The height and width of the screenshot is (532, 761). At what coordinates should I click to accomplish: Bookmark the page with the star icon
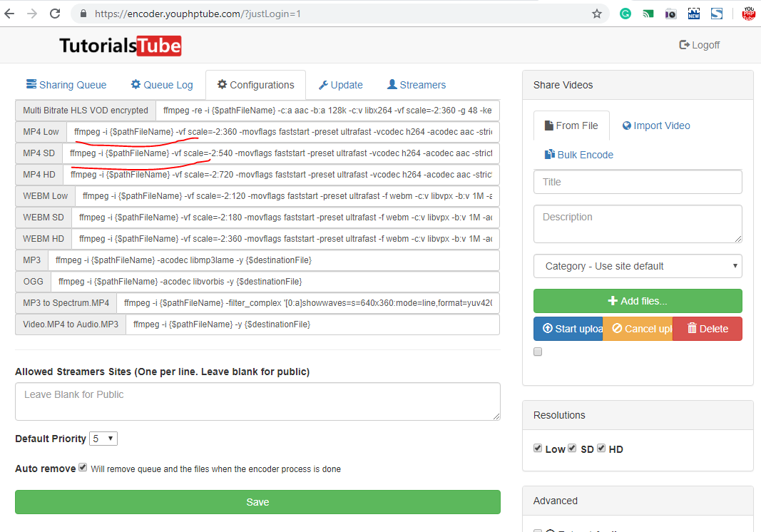(597, 14)
